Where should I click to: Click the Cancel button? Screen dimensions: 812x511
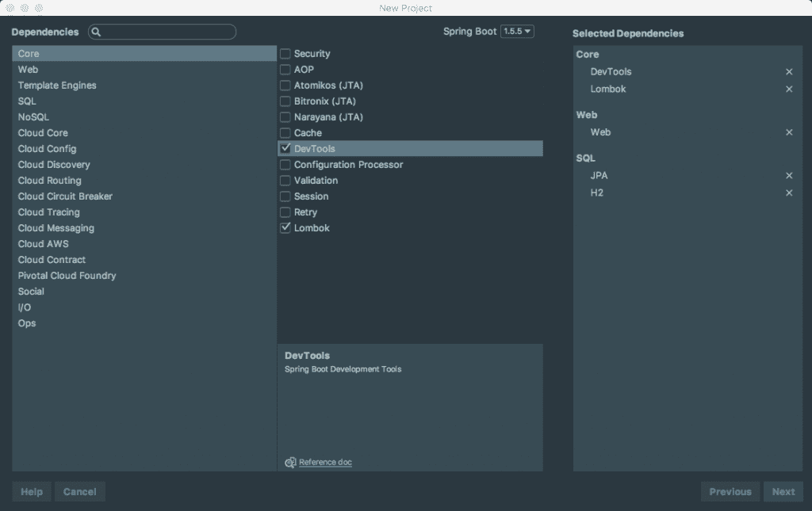79,491
